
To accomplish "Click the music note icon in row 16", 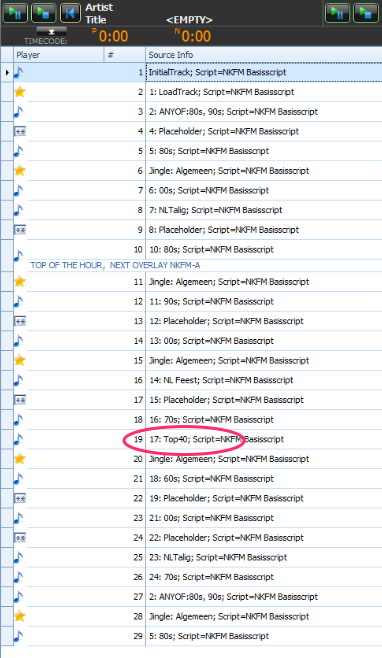I will coord(19,380).
